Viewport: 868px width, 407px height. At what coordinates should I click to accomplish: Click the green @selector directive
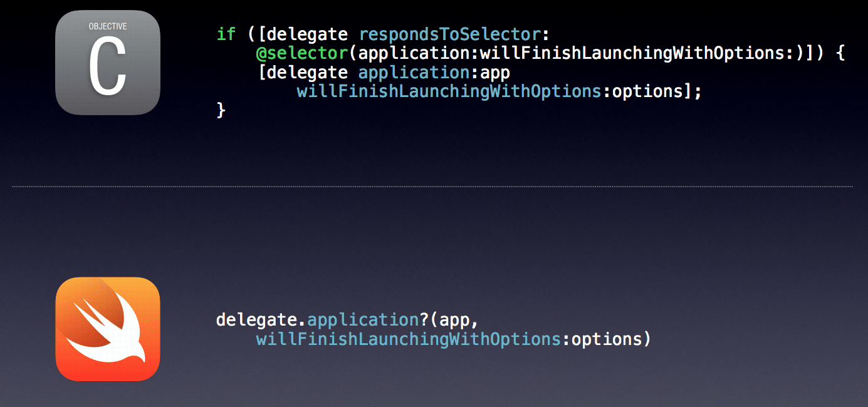click(301, 53)
